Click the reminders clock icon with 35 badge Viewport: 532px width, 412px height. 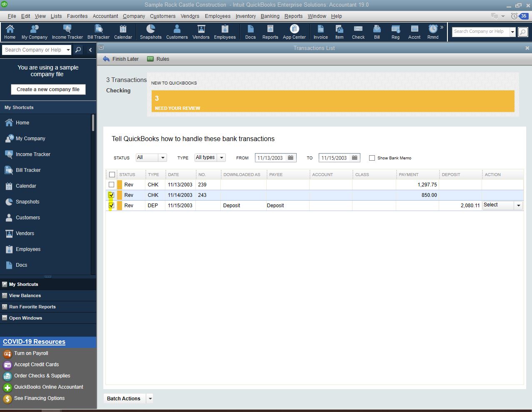click(x=520, y=16)
